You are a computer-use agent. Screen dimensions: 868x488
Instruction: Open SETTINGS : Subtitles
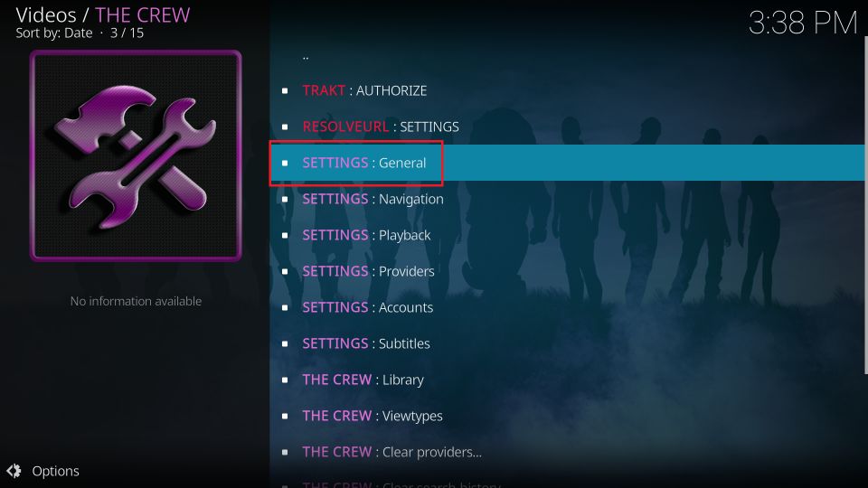click(567, 343)
